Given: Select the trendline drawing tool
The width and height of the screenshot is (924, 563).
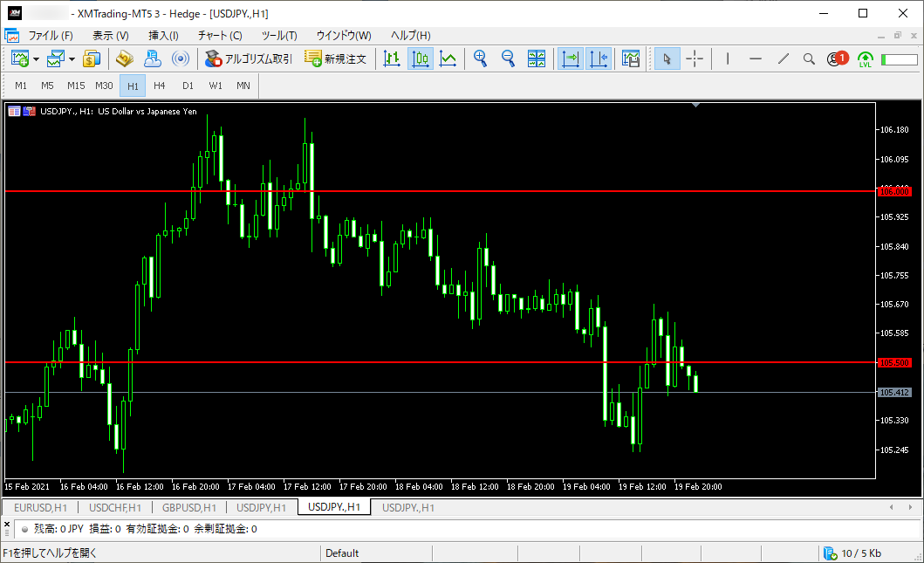Looking at the screenshot, I should [x=784, y=58].
